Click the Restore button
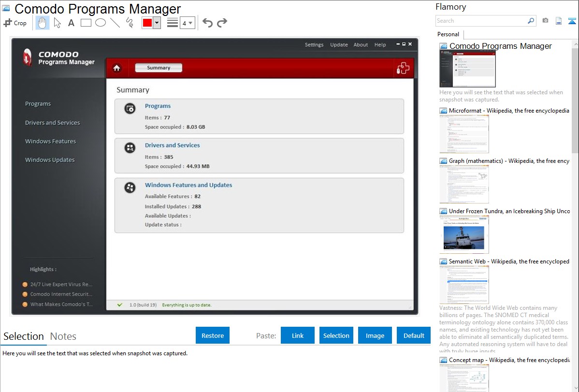Image resolution: width=579 pixels, height=392 pixels. click(x=213, y=335)
